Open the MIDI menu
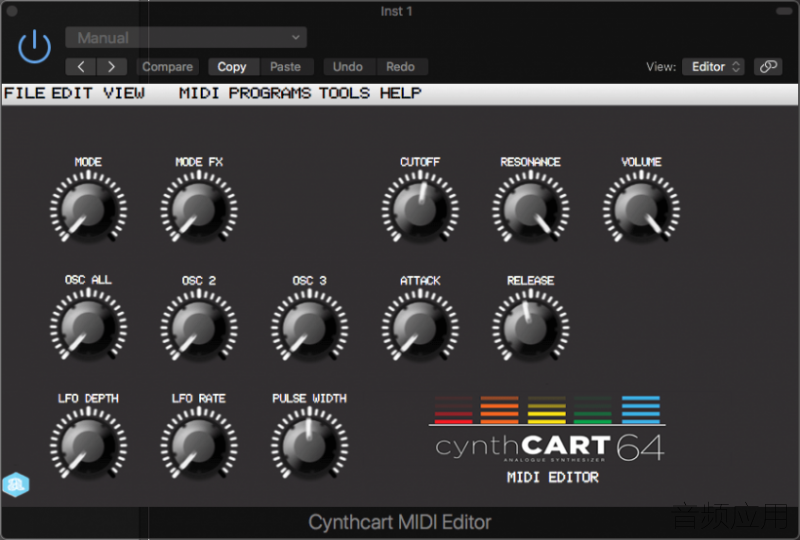 (199, 93)
